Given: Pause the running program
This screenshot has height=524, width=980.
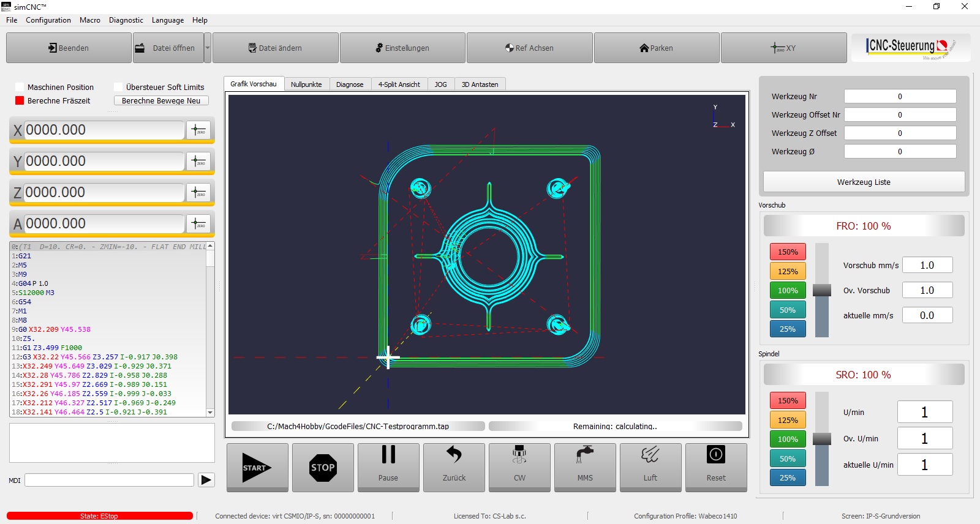Looking at the screenshot, I should (x=388, y=468).
